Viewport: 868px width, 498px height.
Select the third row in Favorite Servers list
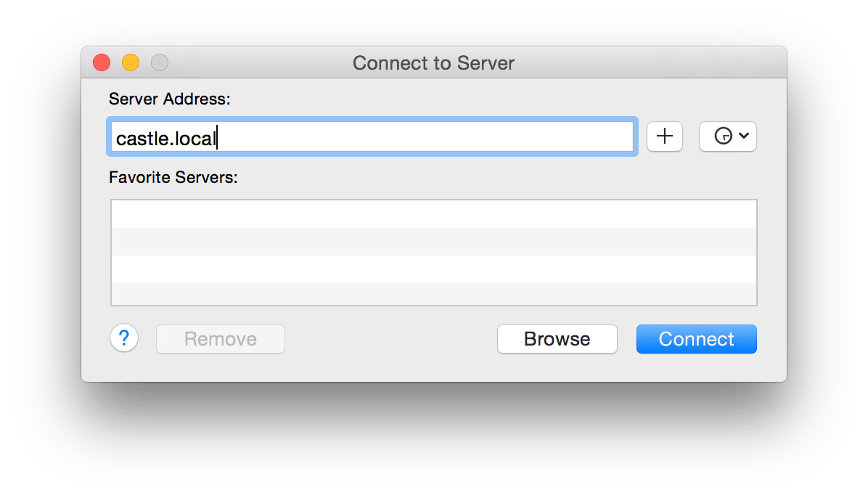tap(433, 269)
